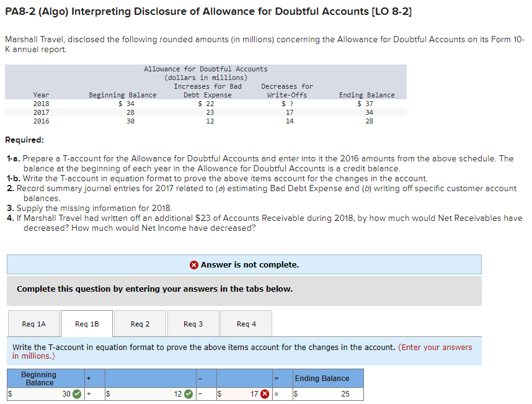Click the green checkmark next to 30
532x404 pixels.
[x=77, y=394]
